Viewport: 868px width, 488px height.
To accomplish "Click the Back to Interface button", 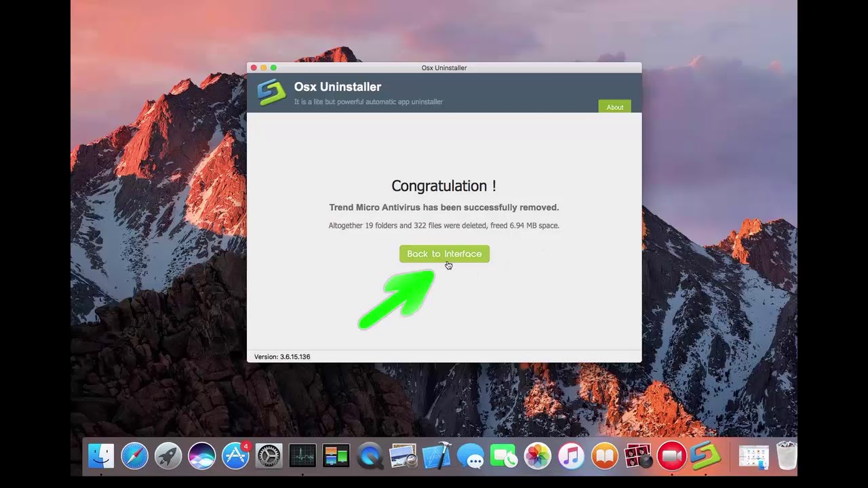I will click(x=444, y=253).
